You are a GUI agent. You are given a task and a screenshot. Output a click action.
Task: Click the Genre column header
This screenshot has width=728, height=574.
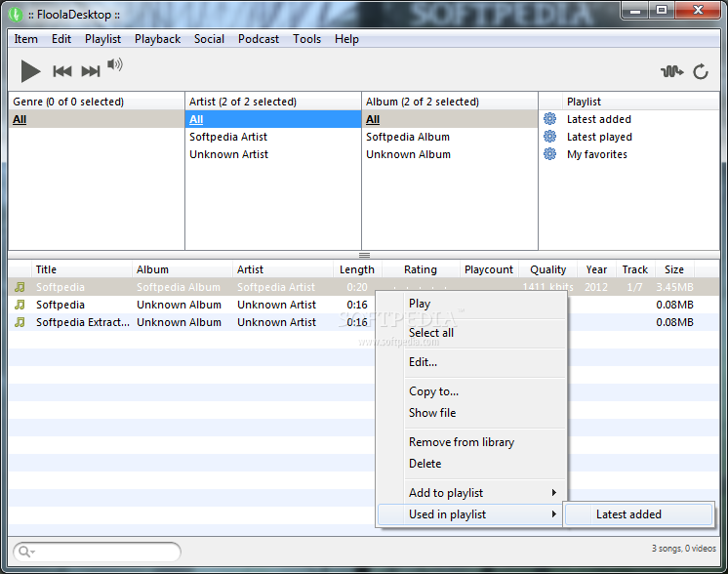click(96, 102)
